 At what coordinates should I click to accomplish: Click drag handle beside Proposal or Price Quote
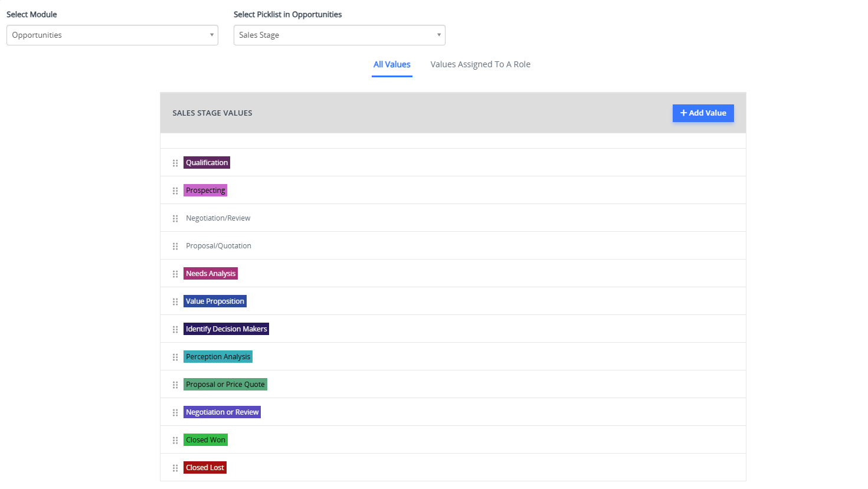click(x=175, y=385)
